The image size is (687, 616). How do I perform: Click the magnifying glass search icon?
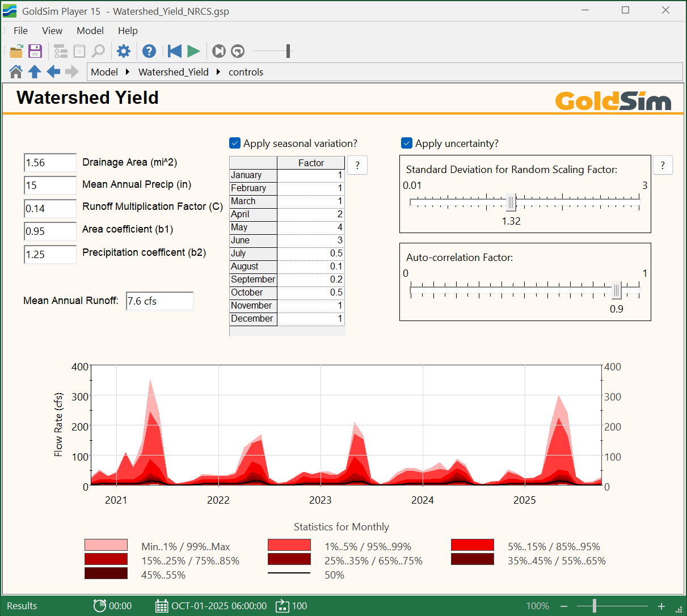pyautogui.click(x=98, y=51)
